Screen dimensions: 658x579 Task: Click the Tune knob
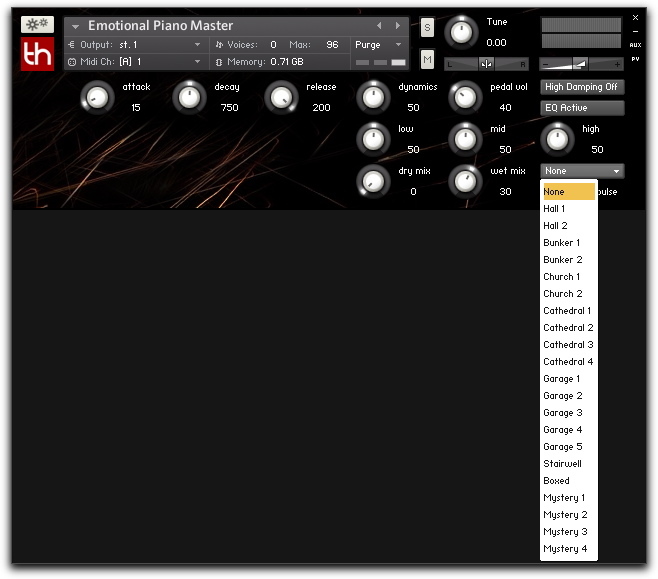click(x=461, y=33)
